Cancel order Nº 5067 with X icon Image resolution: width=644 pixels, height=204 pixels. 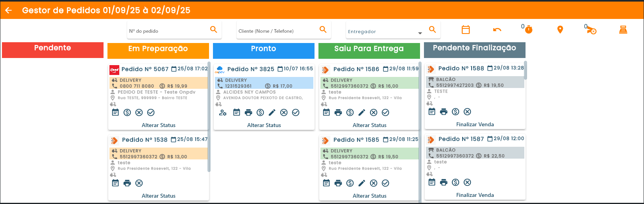coord(139,112)
